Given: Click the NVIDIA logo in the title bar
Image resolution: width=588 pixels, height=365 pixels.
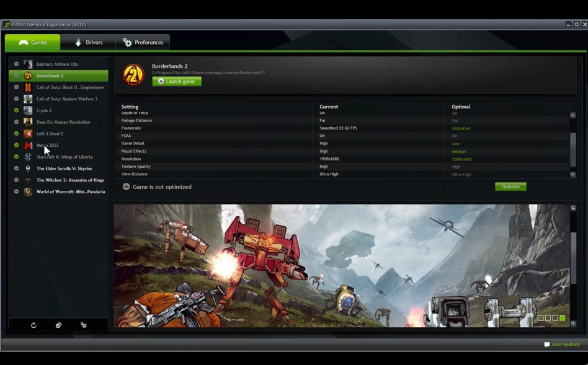Looking at the screenshot, I should [6, 24].
